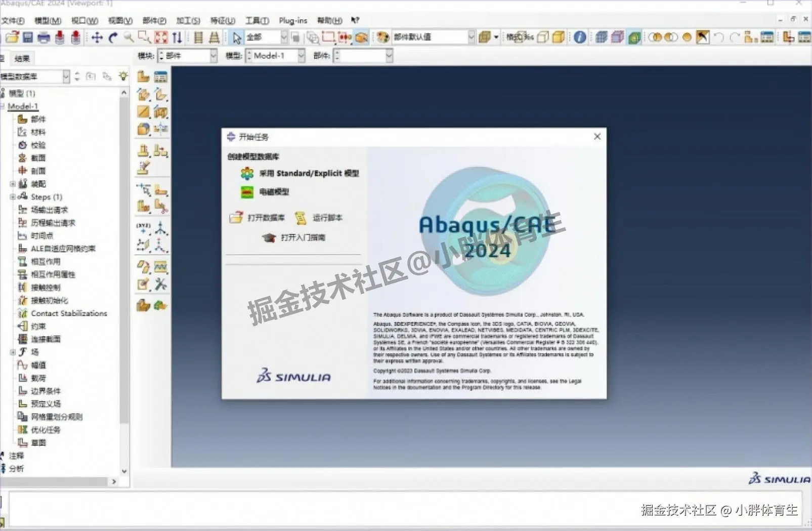The width and height of the screenshot is (812, 531).
Task: Click the Magnify View zoom tool
Action: pos(130,37)
